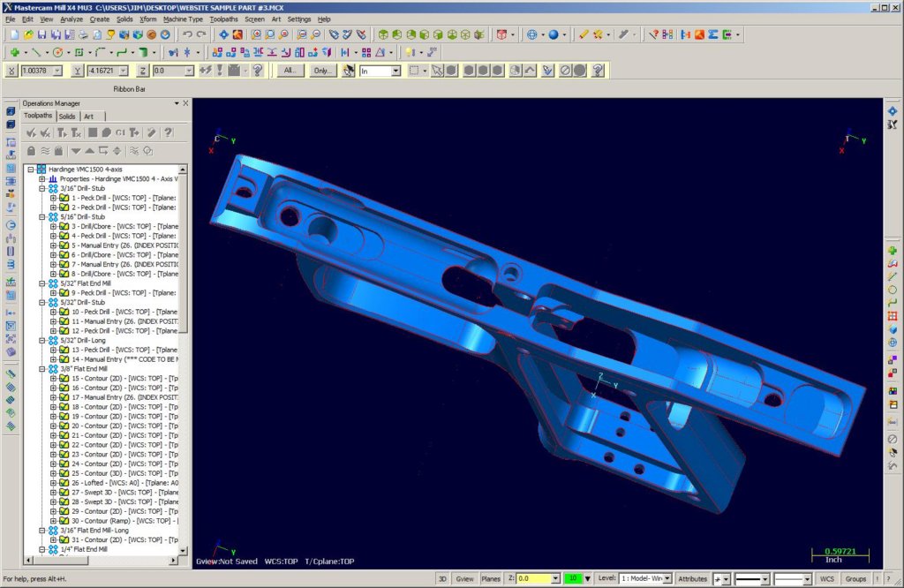Click the Undo arrow icon
The height and width of the screenshot is (588, 904).
coord(187,34)
